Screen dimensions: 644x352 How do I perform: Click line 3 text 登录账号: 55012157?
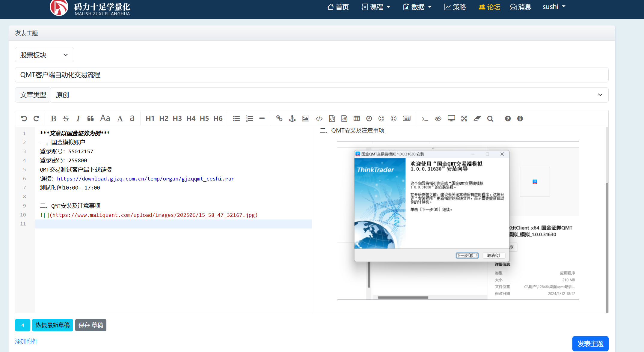(x=67, y=151)
